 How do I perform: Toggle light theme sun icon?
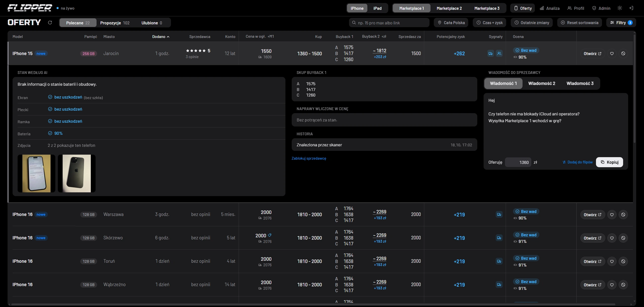tap(620, 8)
